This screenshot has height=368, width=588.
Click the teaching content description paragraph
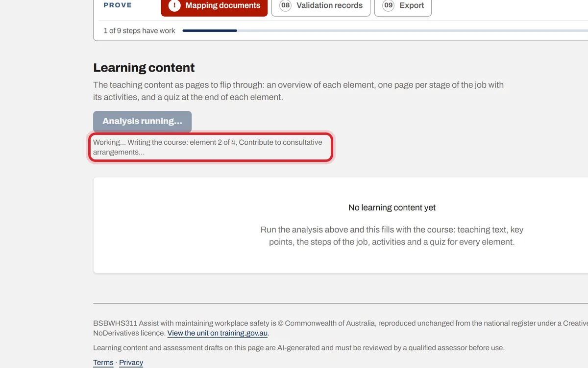pos(298,91)
